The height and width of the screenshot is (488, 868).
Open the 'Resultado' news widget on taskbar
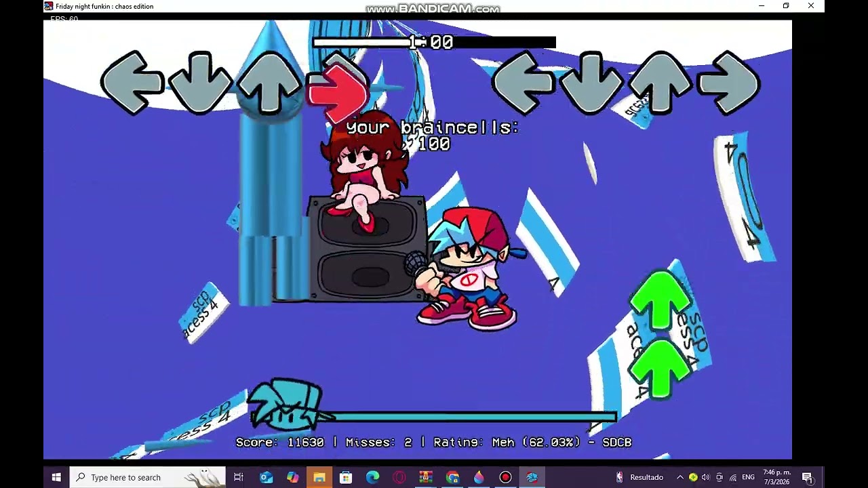[x=639, y=477]
